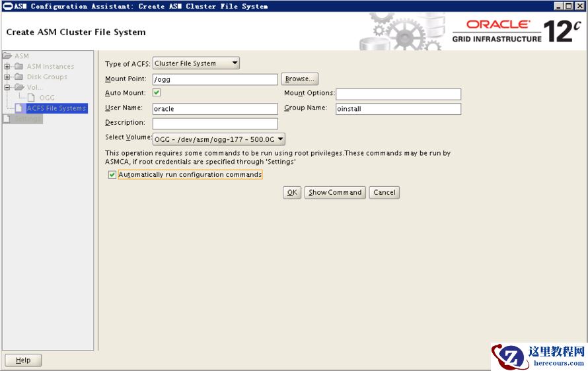This screenshot has height=371, width=588.
Task: Click the Show Command button
Action: pos(335,193)
